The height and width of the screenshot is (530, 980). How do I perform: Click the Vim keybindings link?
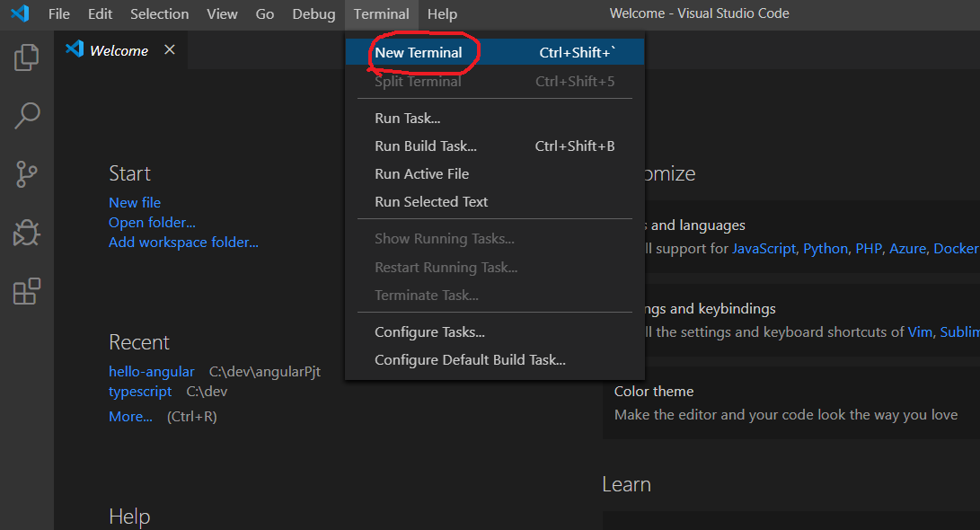(x=920, y=331)
